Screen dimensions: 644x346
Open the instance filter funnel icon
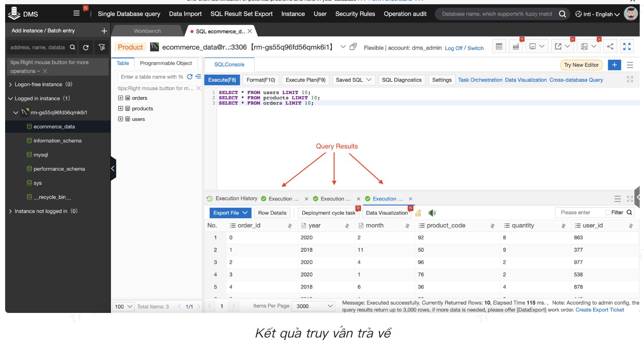tap(102, 47)
